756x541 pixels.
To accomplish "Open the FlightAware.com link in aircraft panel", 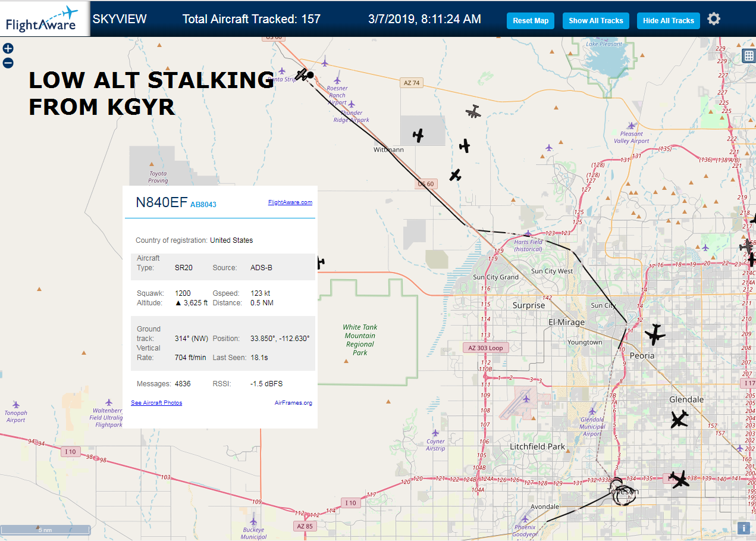I will click(x=290, y=202).
